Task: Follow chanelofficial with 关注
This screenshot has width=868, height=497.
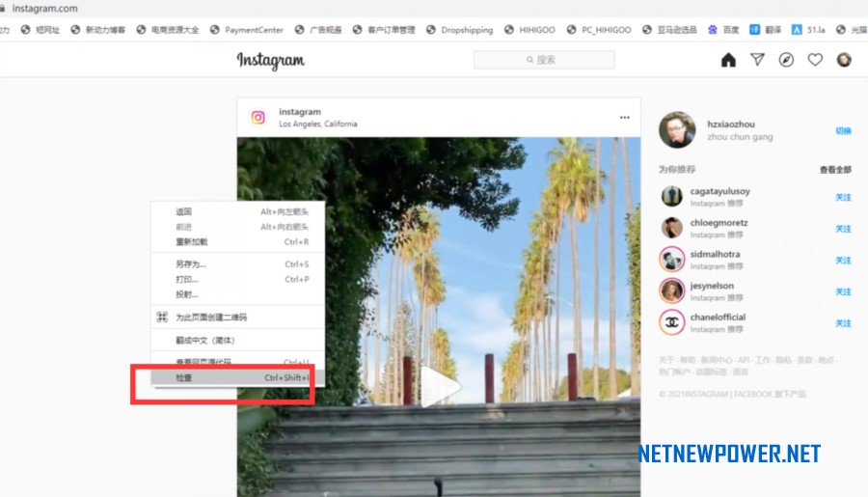Action: (843, 323)
